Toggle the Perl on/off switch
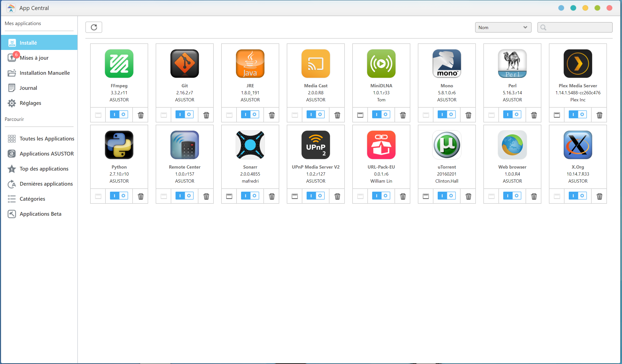Image resolution: width=622 pixels, height=364 pixels. point(512,114)
